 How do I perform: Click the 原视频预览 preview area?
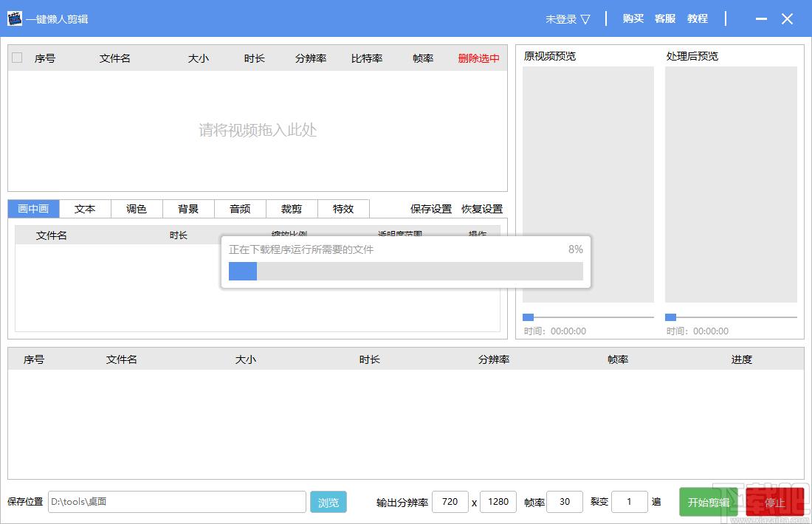[588, 185]
